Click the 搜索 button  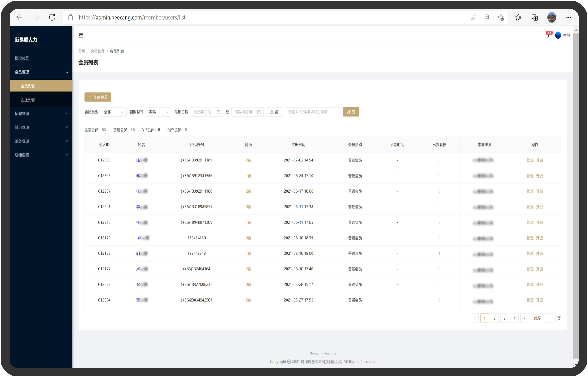pos(351,112)
